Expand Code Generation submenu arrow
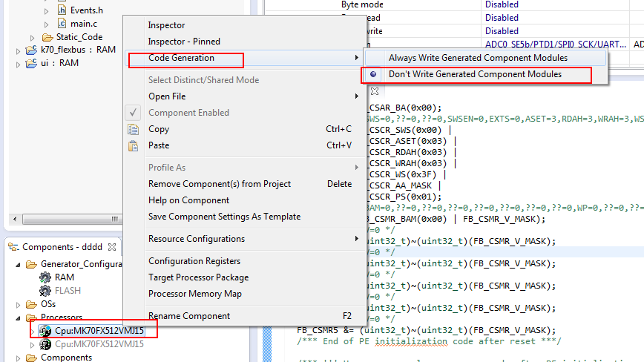This screenshot has width=644, height=362. coord(356,58)
